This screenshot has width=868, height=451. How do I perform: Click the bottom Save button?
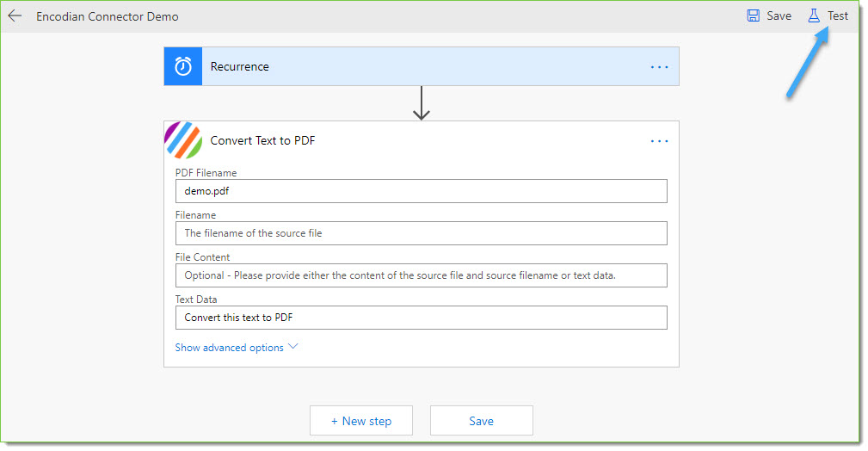pyautogui.click(x=481, y=421)
